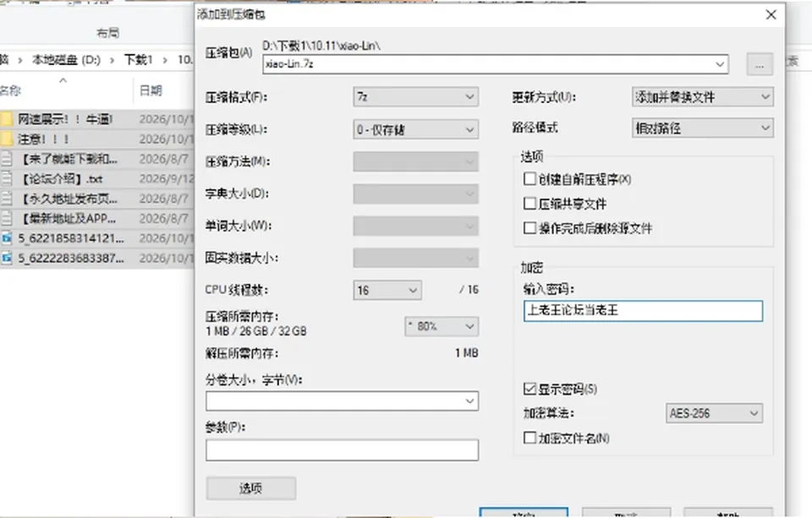Click the 输入密码 password field

point(643,310)
